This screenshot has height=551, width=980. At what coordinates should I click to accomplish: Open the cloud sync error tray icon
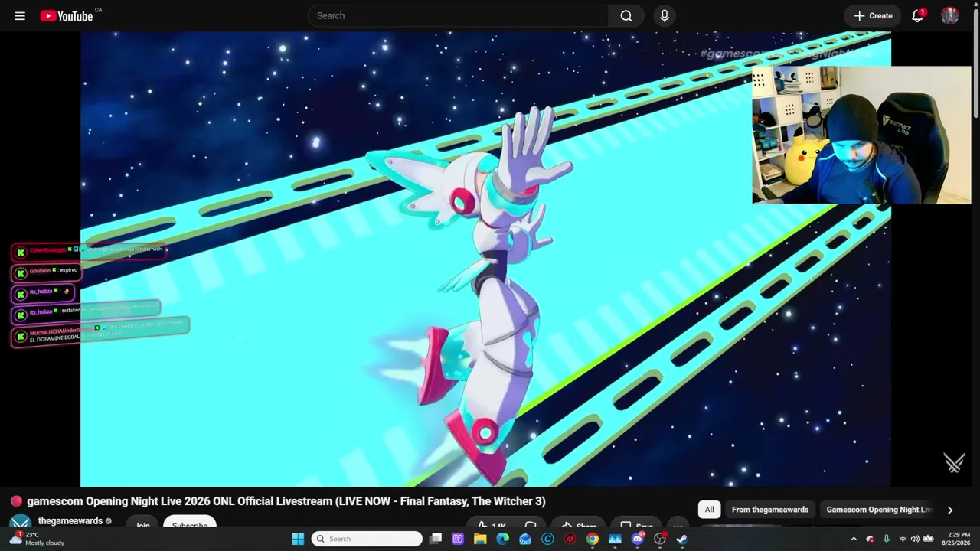pyautogui.click(x=870, y=539)
